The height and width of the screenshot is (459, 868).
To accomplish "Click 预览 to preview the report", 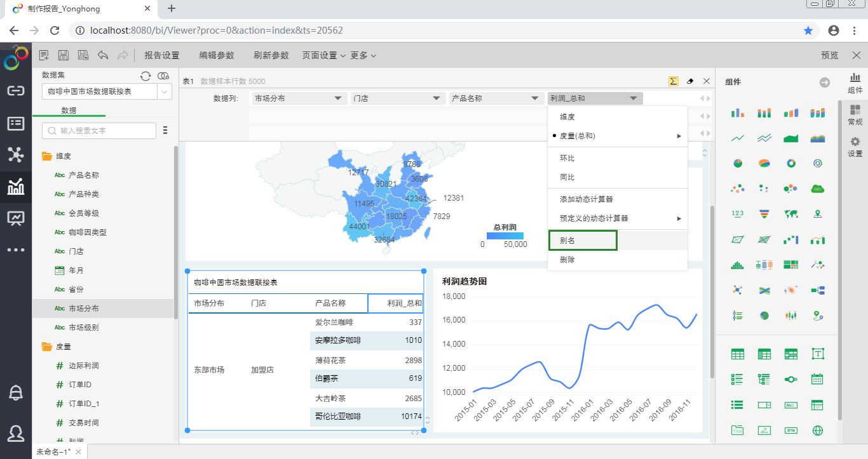I will (x=829, y=56).
